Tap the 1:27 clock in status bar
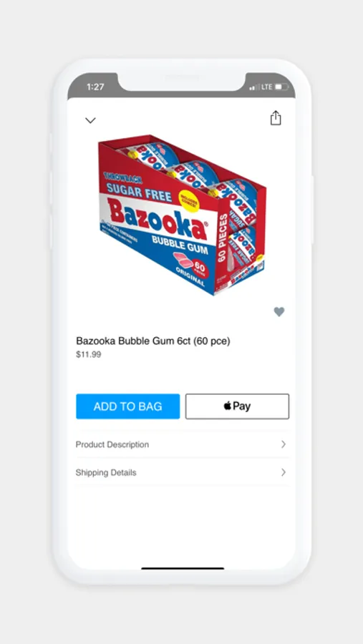This screenshot has height=644, width=363. point(95,87)
